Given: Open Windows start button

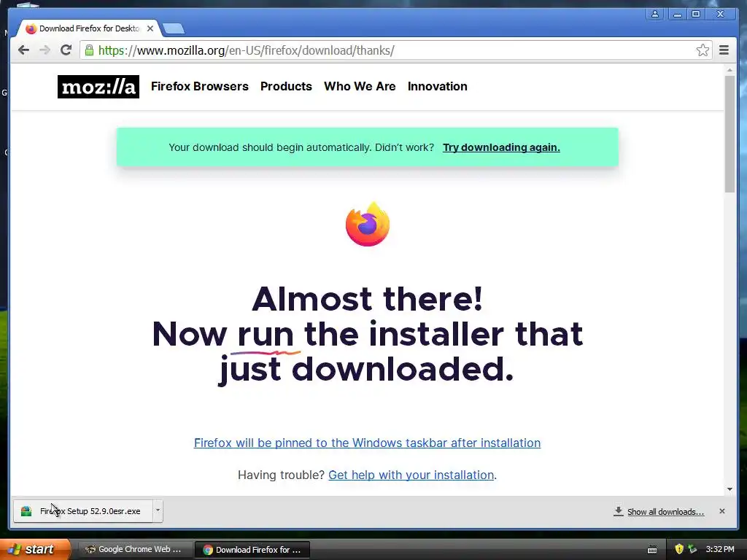Looking at the screenshot, I should [35, 549].
